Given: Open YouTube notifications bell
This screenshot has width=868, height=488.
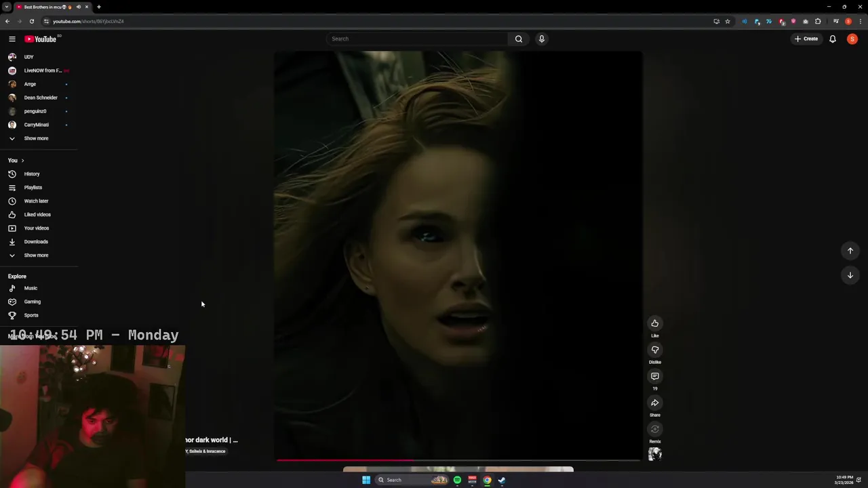Looking at the screenshot, I should pos(833,39).
